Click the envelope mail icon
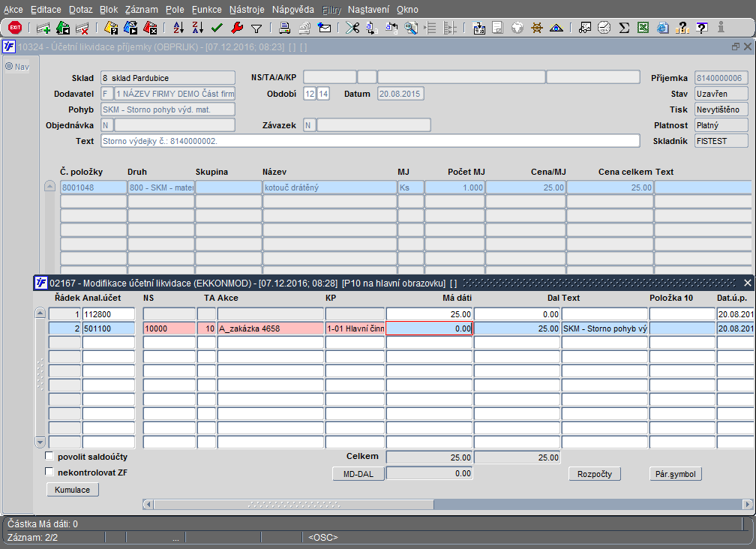756x549 pixels. click(325, 28)
